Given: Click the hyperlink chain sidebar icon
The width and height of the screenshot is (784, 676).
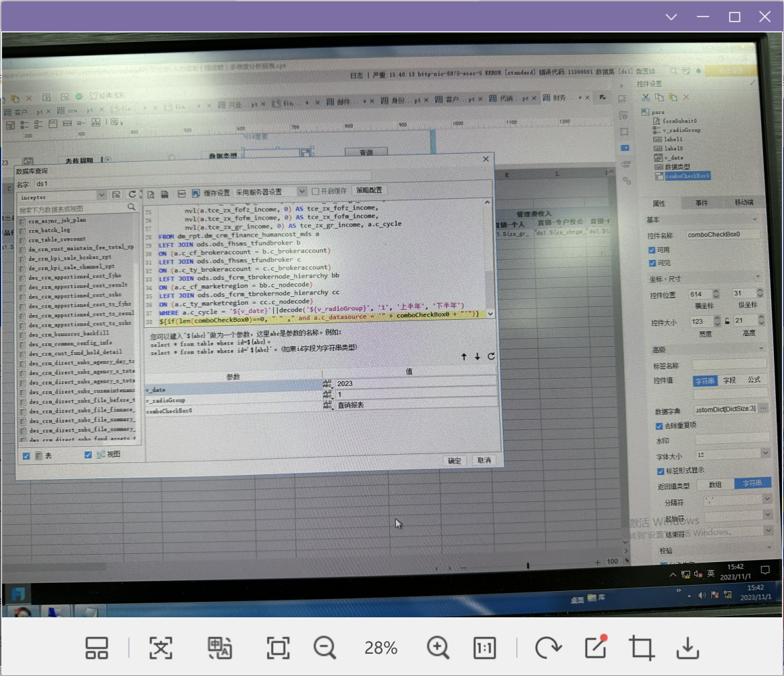Looking at the screenshot, I should (627, 181).
